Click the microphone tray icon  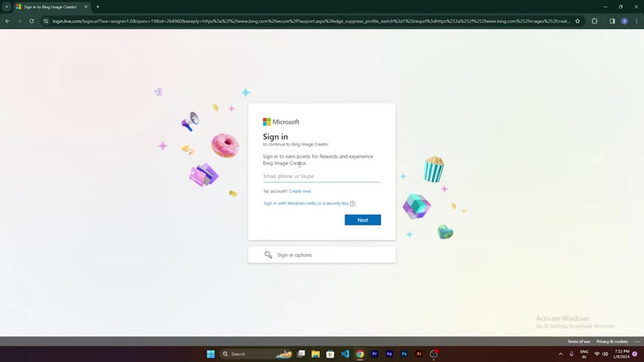(x=572, y=354)
